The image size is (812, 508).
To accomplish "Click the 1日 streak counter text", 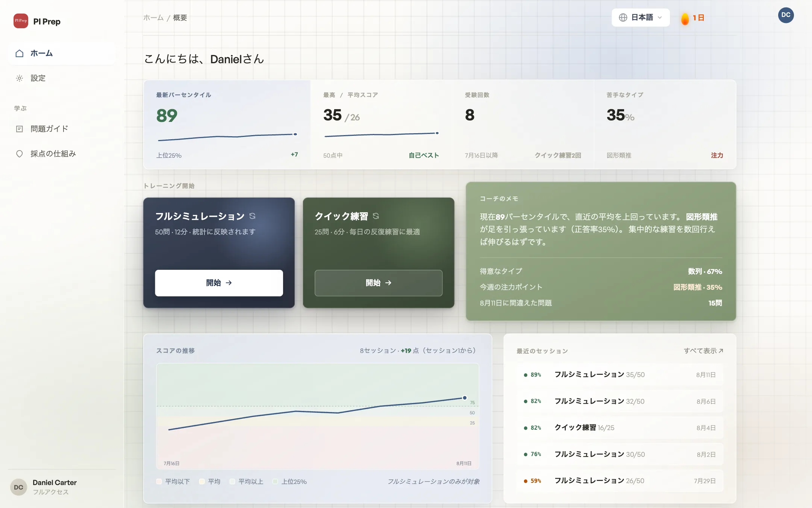I will pos(698,18).
